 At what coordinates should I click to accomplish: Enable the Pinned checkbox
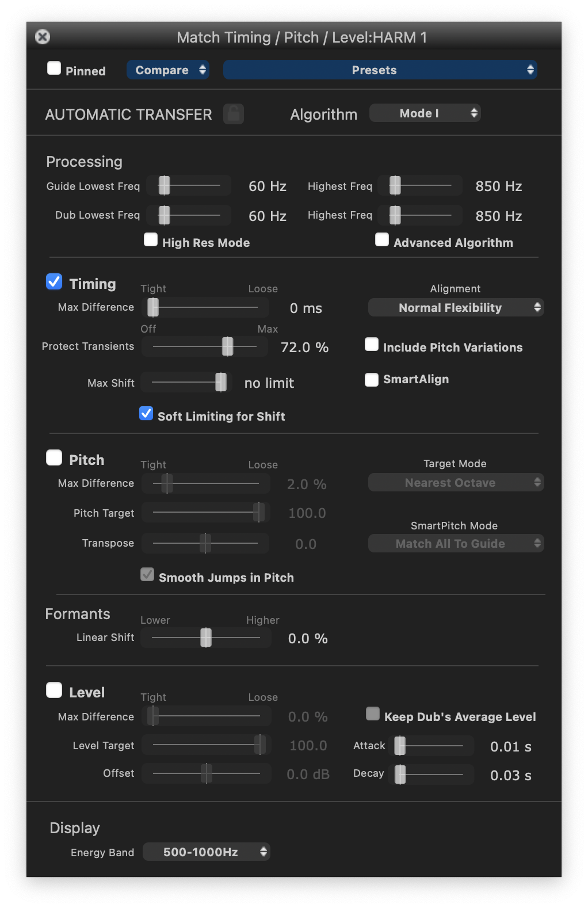coord(54,68)
